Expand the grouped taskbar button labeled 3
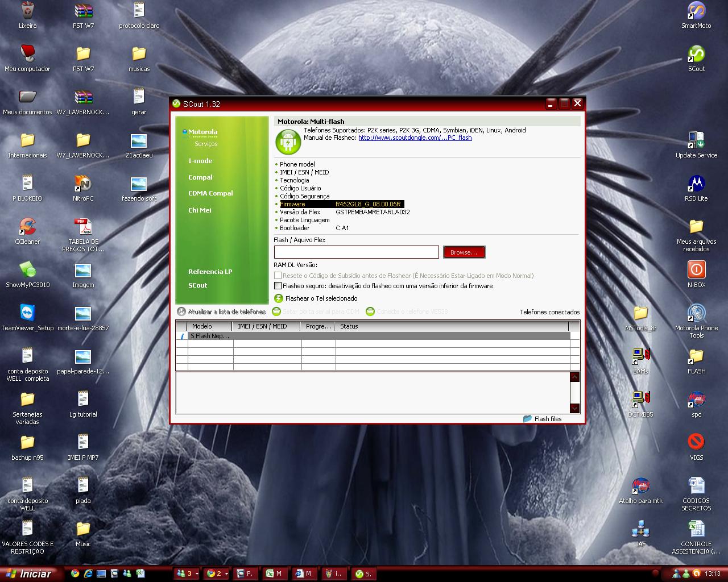 pyautogui.click(x=188, y=573)
